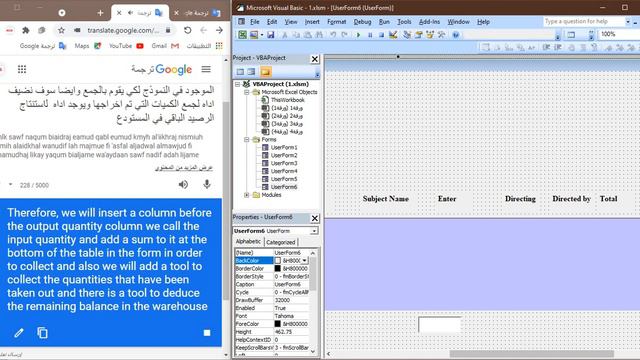Click the View Microsoft Excel toolbar icon
Viewport: 640px width, 360px height.
pos(242,35)
